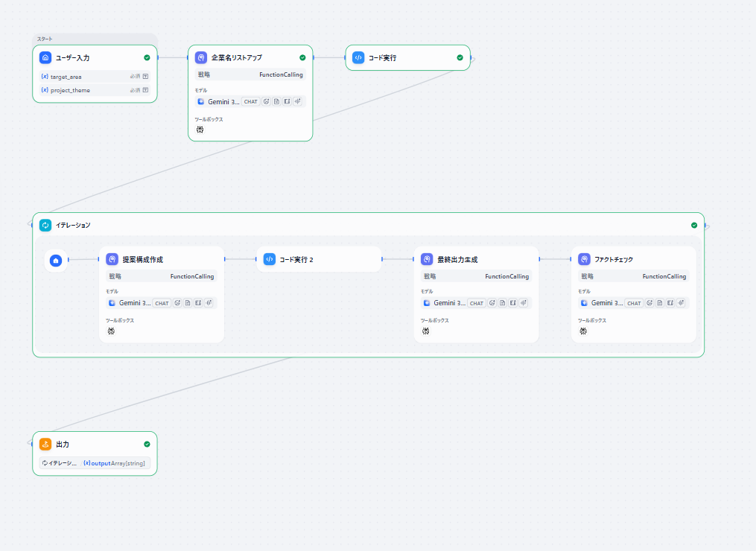This screenshot has width=756, height=551.
Task: Click the スタート label above ユーザー入力
Action: (x=45, y=39)
